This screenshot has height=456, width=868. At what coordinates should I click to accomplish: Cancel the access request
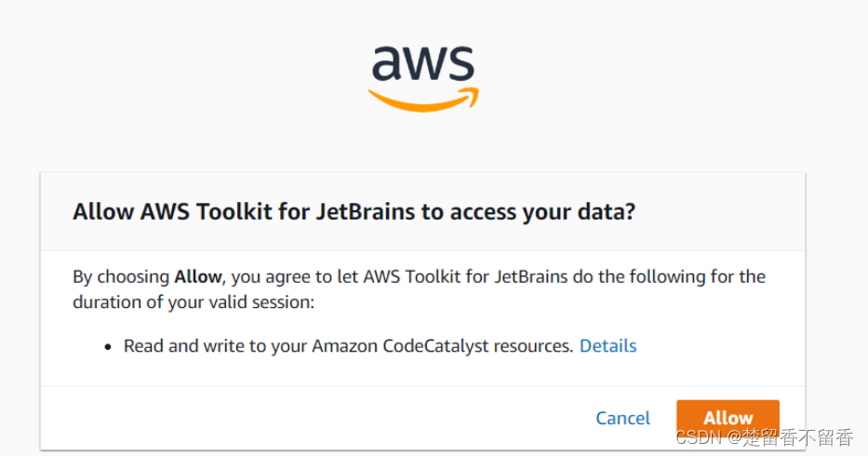(622, 418)
